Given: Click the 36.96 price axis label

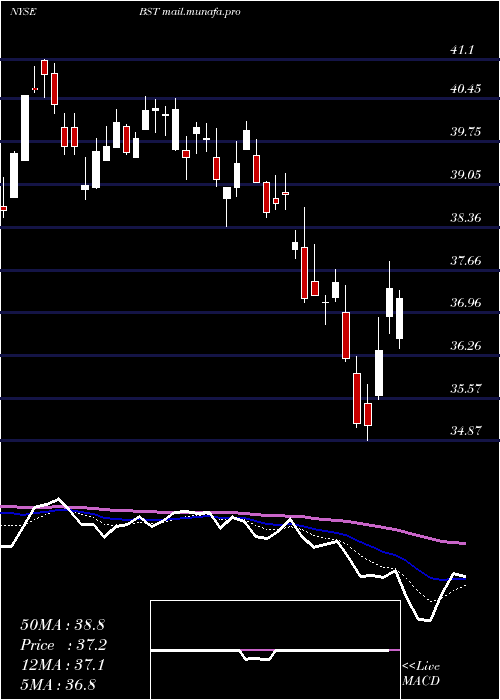Looking at the screenshot, I should (x=465, y=303).
